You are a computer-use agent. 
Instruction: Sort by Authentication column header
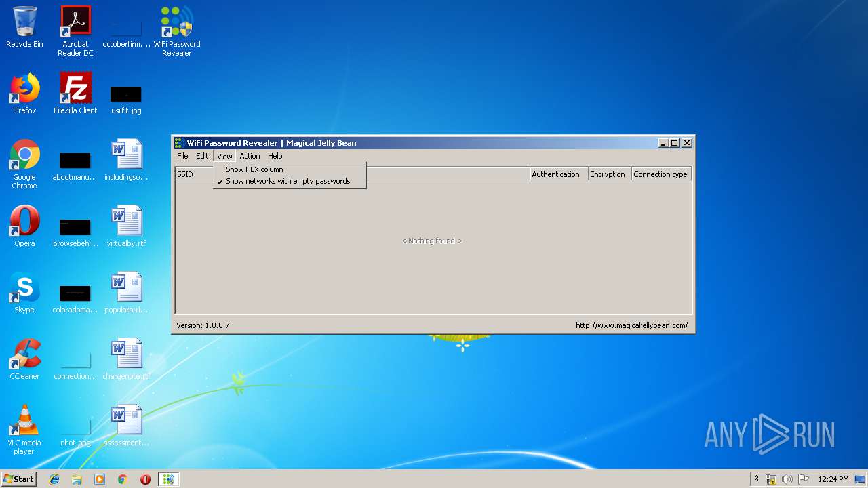559,174
